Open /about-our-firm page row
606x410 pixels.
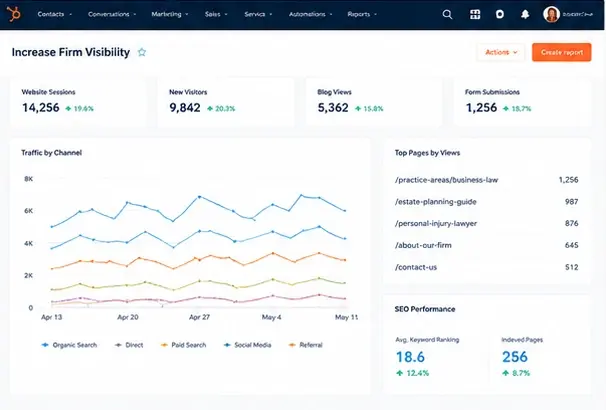[x=486, y=245]
